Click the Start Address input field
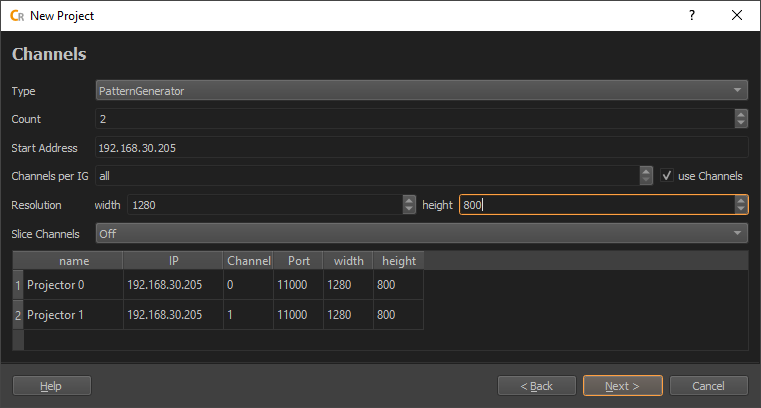761x408 pixels. (x=421, y=148)
